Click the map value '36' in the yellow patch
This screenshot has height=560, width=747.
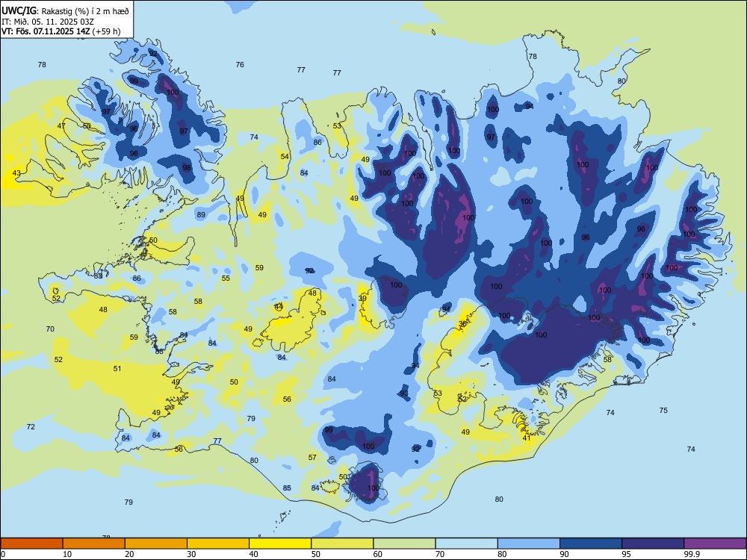[x=462, y=324]
